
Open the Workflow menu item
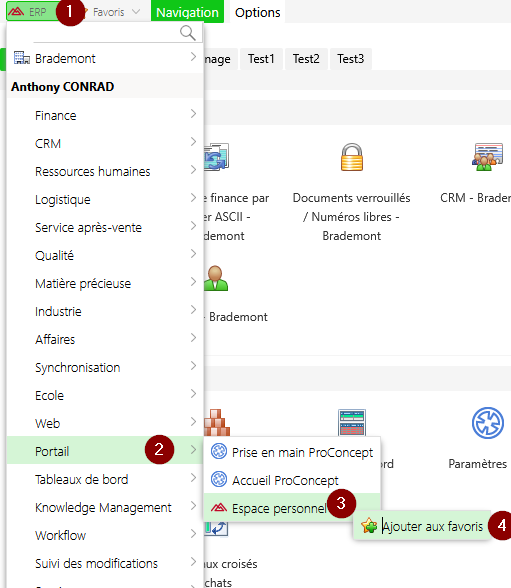click(x=105, y=535)
